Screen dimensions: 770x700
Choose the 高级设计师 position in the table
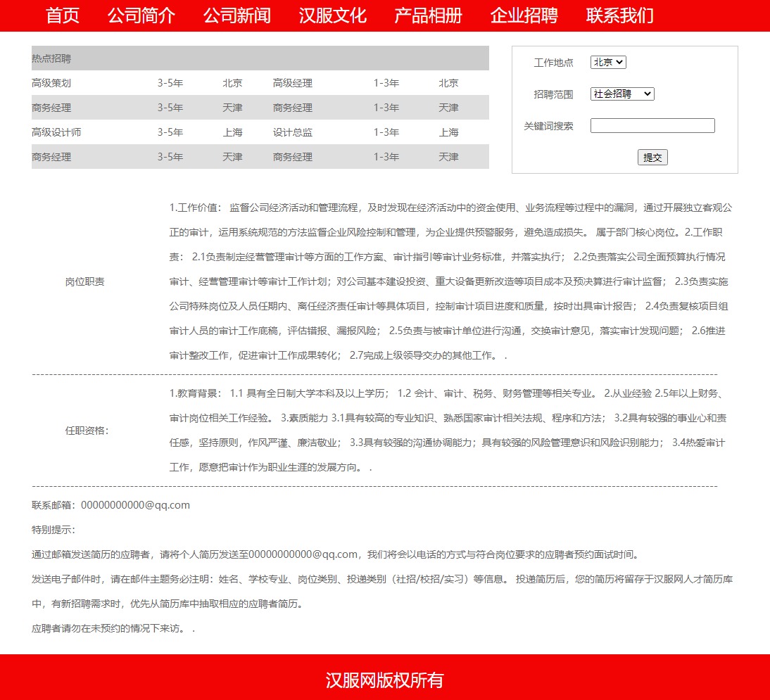56,132
